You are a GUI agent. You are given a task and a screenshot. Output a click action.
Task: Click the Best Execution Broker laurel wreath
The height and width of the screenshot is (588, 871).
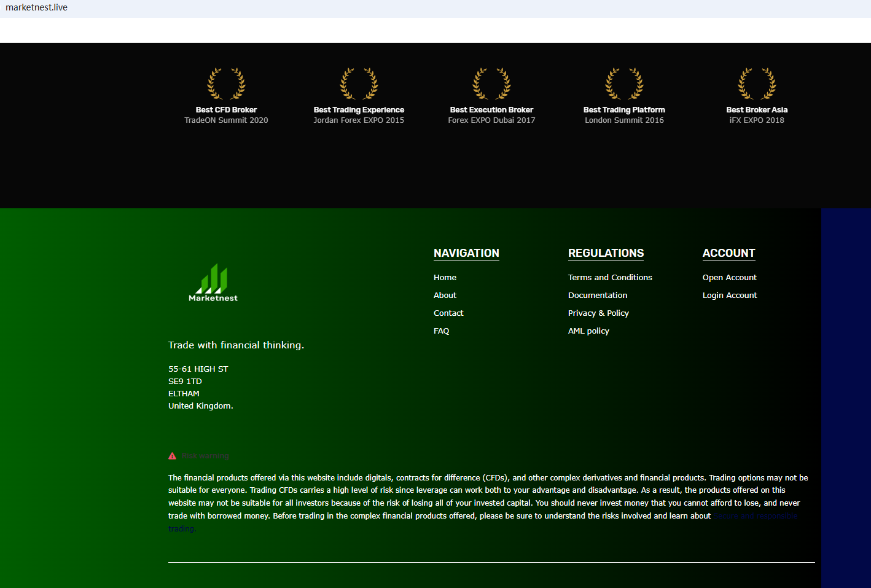pos(491,84)
